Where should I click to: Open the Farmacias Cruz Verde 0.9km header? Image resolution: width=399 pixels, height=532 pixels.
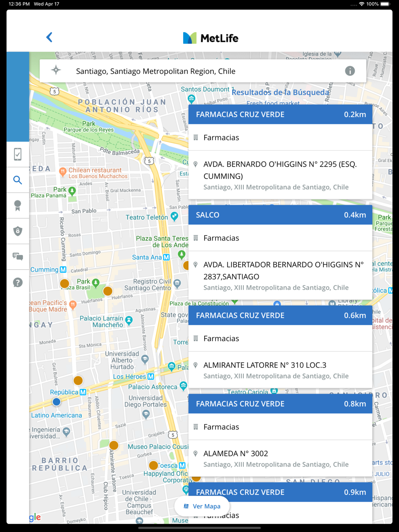(x=280, y=492)
